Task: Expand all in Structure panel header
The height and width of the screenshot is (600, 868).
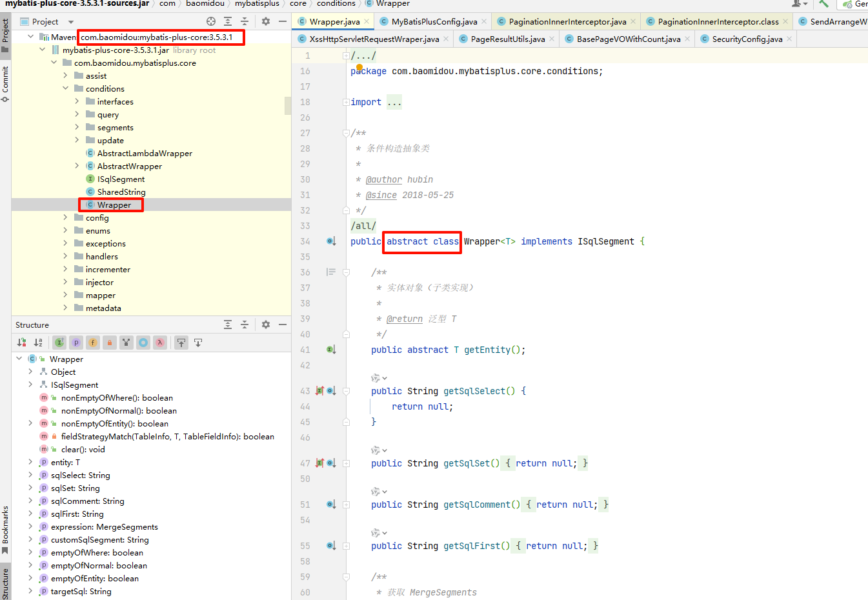Action: [x=228, y=325]
